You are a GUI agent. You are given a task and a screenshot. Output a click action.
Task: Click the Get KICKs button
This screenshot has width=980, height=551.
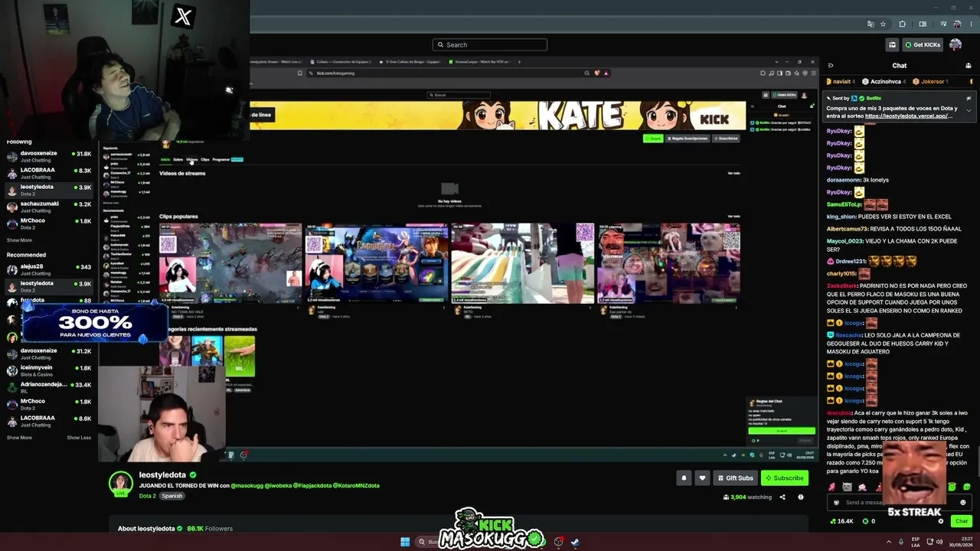pyautogui.click(x=923, y=44)
